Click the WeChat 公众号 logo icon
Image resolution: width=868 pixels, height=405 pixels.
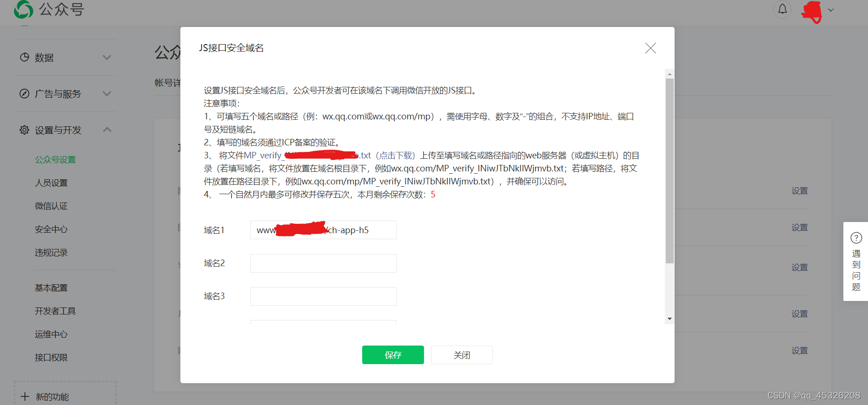(x=24, y=9)
